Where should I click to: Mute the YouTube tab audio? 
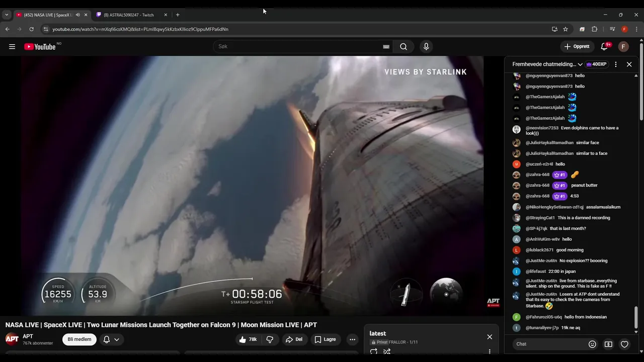pos(77,15)
